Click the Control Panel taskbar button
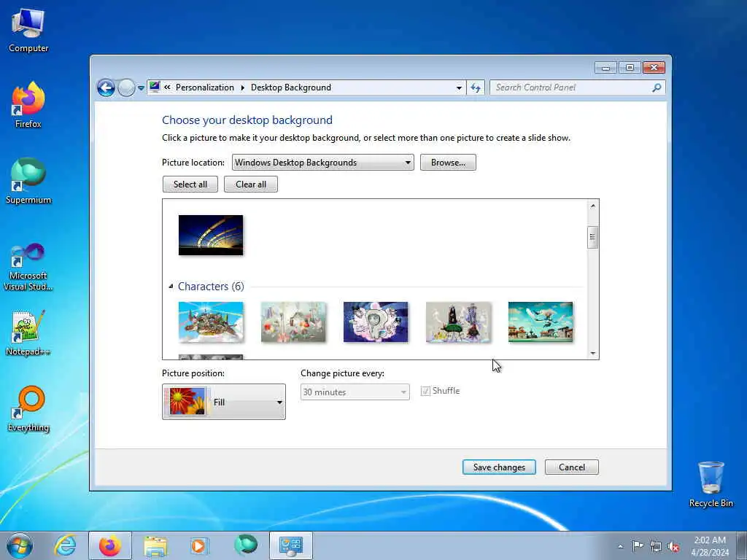Image resolution: width=747 pixels, height=560 pixels. tap(291, 545)
